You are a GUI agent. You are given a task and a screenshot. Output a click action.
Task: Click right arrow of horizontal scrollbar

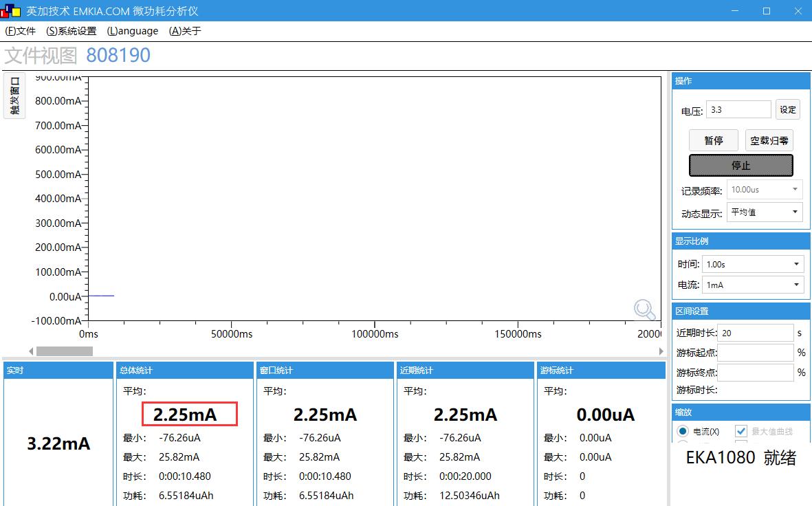661,351
